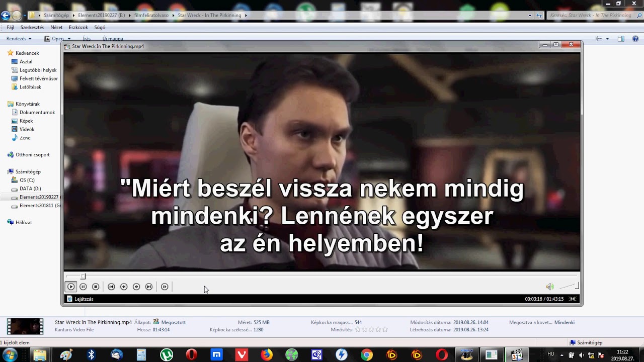Adjust the player volume slider
The height and width of the screenshot is (362, 644).
tap(569, 286)
